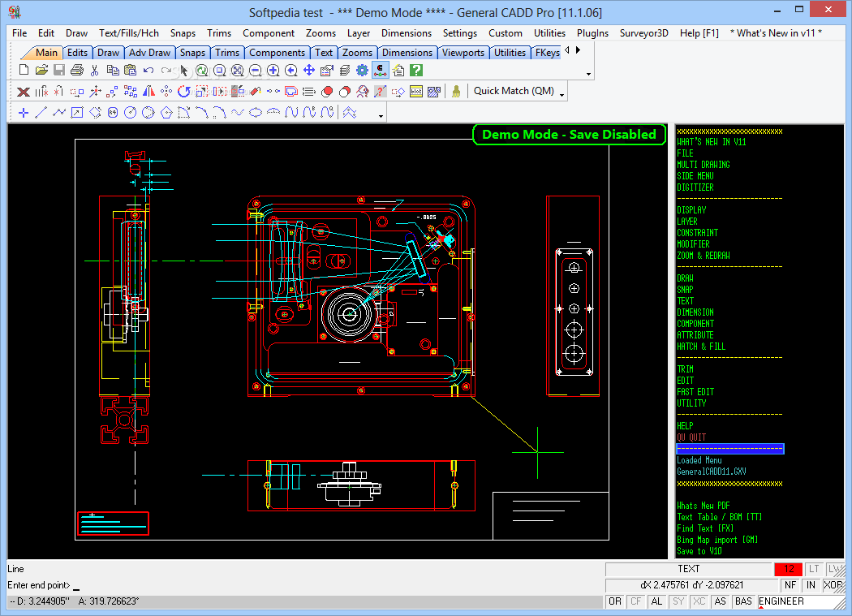Expand the Quick Match (QM) dropdown arrow
This screenshot has width=852, height=616.
562,95
